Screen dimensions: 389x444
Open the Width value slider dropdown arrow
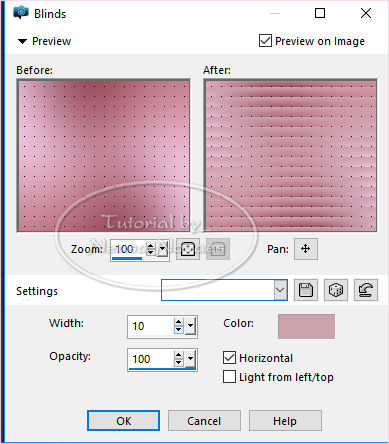191,326
